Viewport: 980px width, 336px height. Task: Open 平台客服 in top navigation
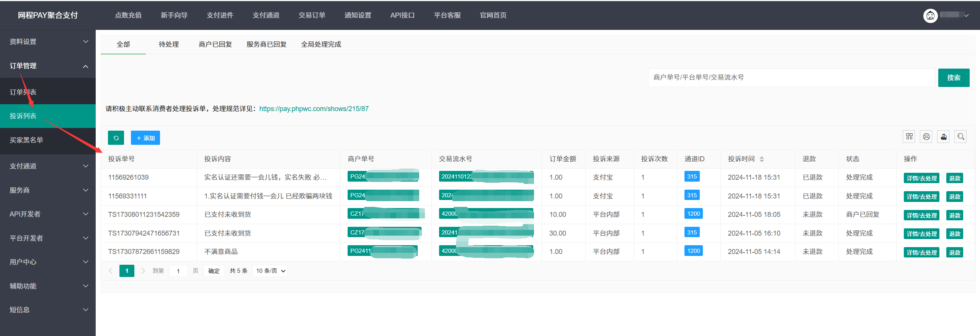[x=448, y=15]
